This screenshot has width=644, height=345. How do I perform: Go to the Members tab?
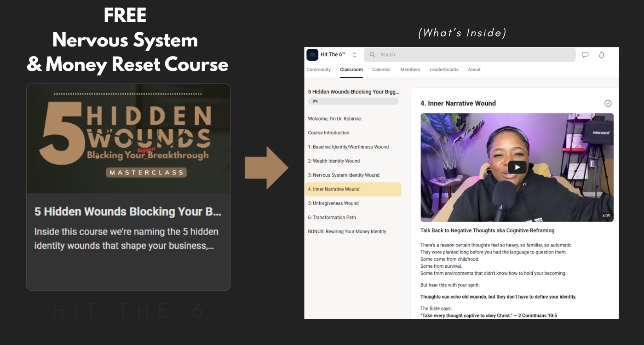click(410, 70)
